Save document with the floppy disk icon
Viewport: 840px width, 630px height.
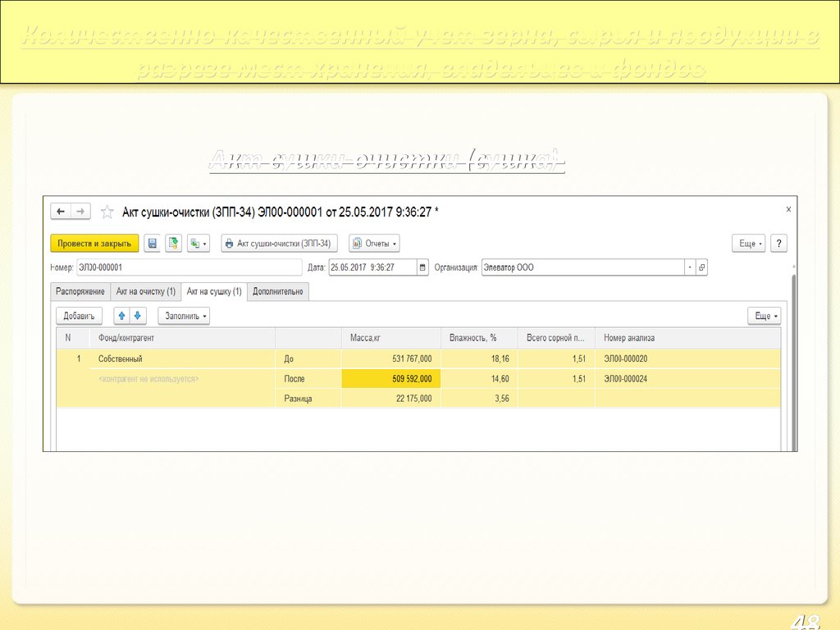[152, 244]
